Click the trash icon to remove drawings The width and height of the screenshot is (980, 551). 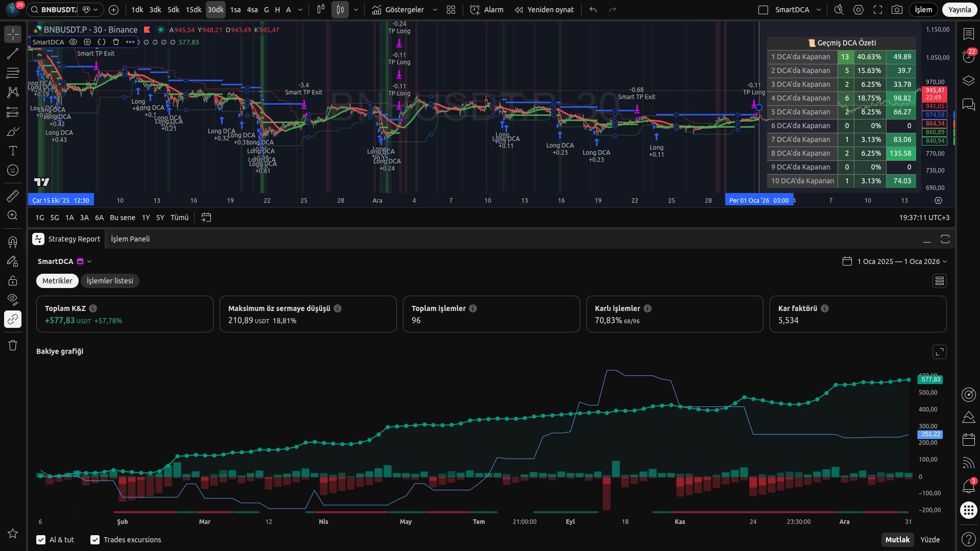[x=13, y=345]
